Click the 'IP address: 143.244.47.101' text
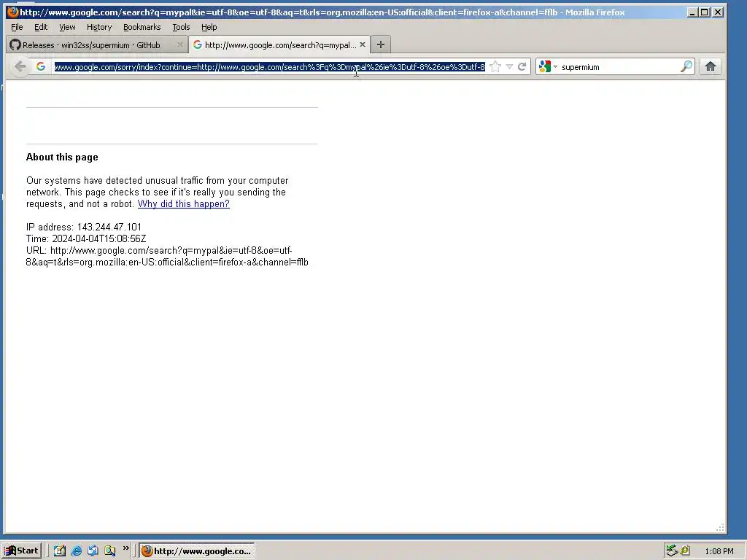Screen dimensions: 747x560 [x=84, y=227]
